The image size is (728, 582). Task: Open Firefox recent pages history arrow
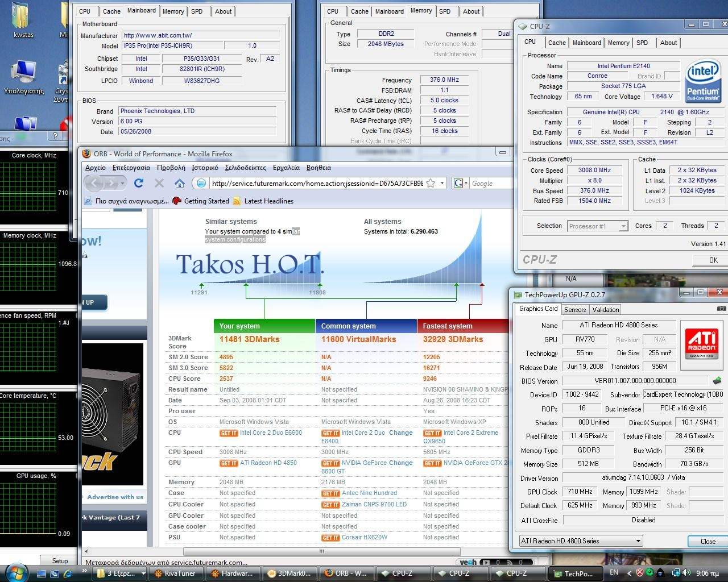122,184
